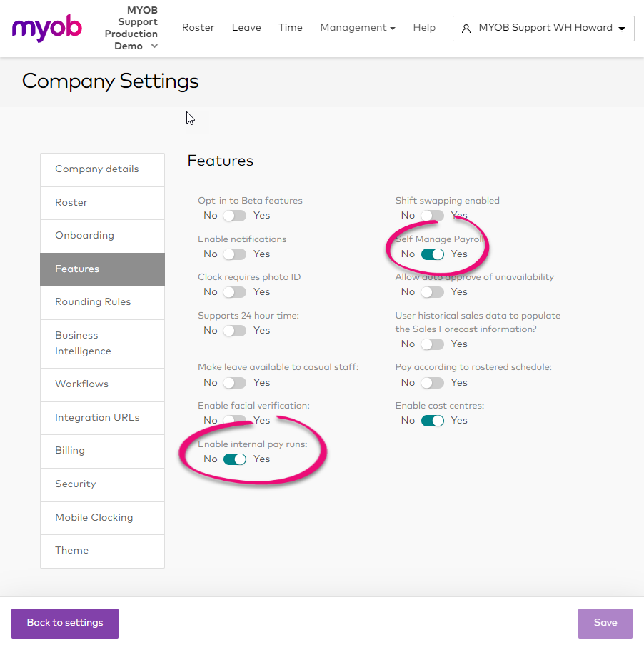The image size is (644, 650).
Task: Click the myob logo
Action: [x=47, y=28]
